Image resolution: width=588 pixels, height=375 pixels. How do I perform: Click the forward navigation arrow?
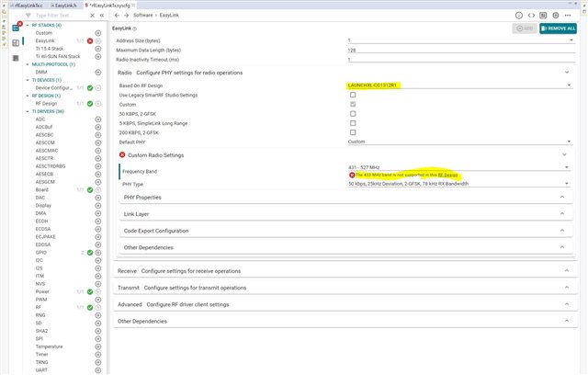click(126, 16)
